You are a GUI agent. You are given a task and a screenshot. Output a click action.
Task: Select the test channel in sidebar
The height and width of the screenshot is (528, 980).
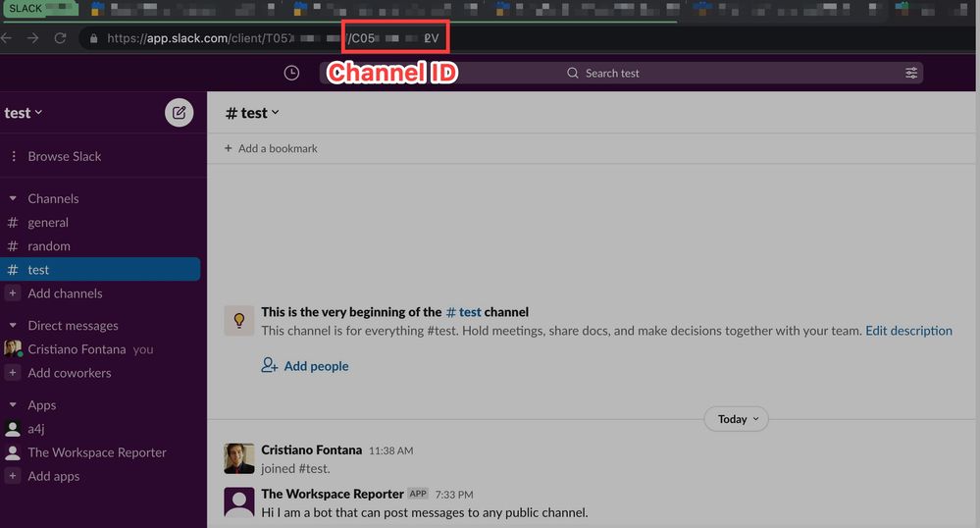(x=100, y=270)
